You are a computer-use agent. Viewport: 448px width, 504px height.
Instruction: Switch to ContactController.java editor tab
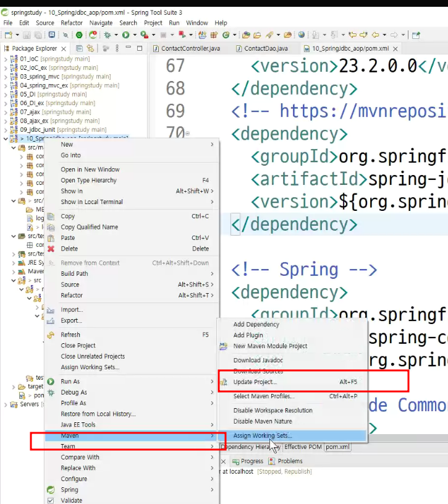point(187,48)
